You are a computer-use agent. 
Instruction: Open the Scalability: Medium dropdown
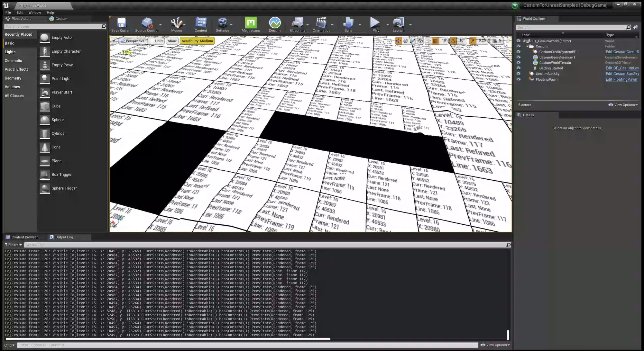coord(197,40)
